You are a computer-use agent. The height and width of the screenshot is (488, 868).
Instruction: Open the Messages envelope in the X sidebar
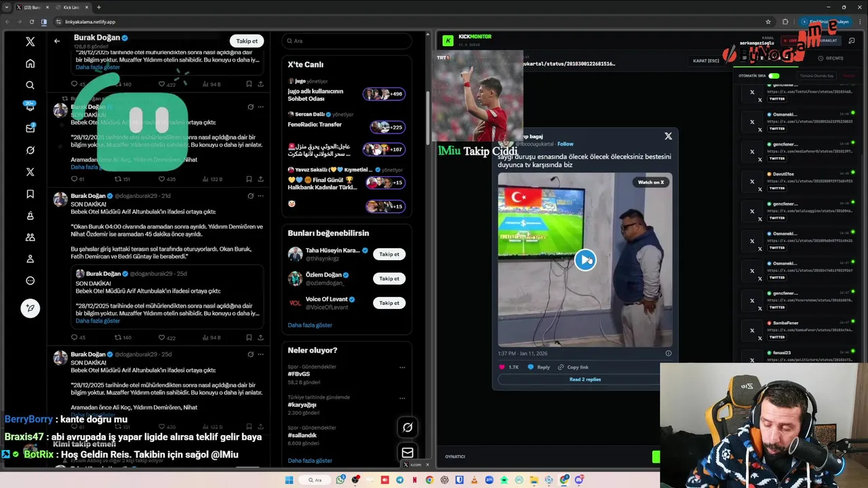click(30, 128)
